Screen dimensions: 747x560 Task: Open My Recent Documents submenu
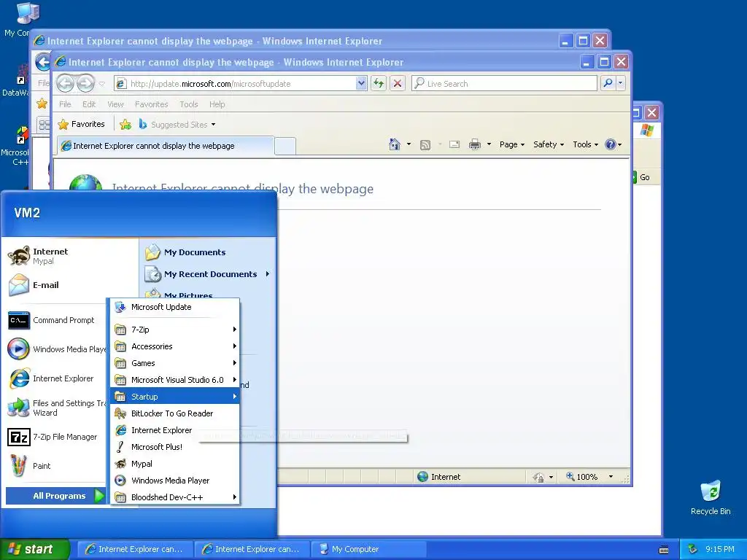pos(208,274)
